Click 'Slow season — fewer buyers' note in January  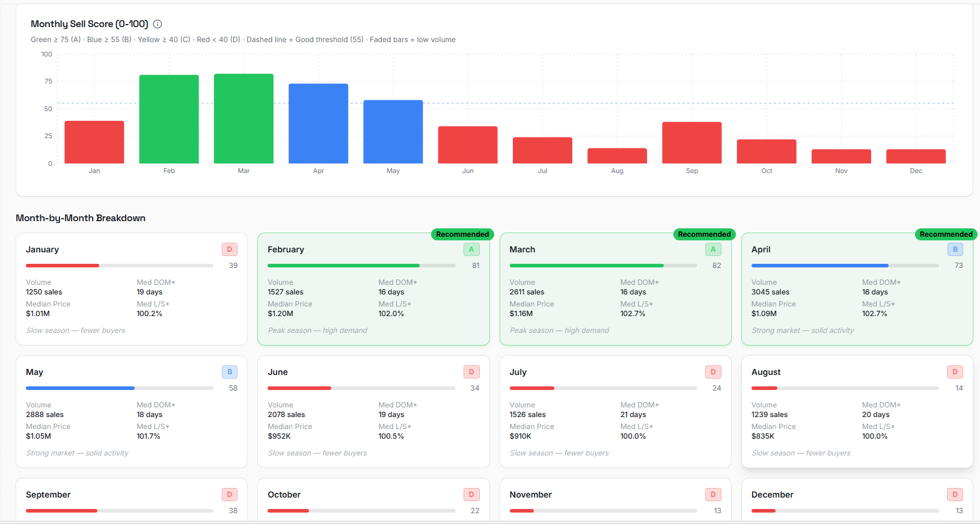76,331
